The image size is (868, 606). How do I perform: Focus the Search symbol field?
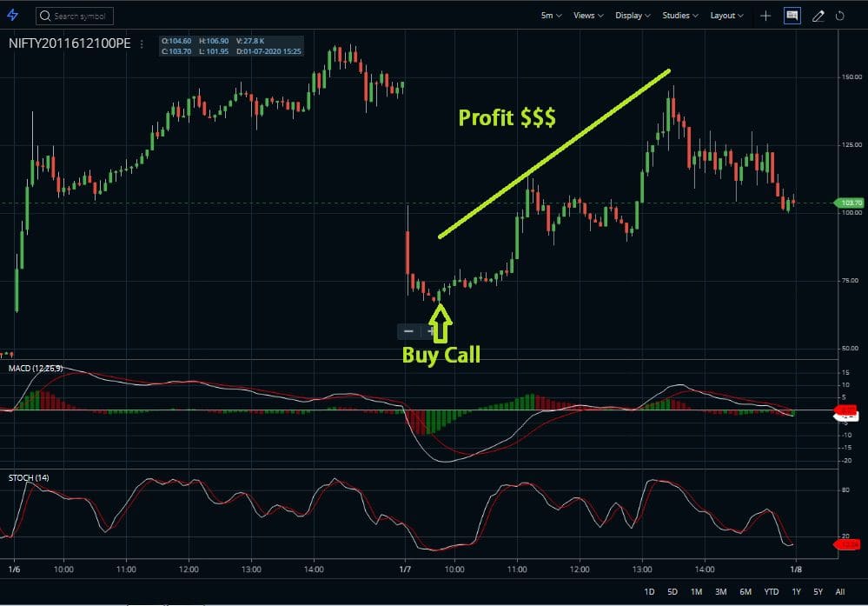pos(75,16)
